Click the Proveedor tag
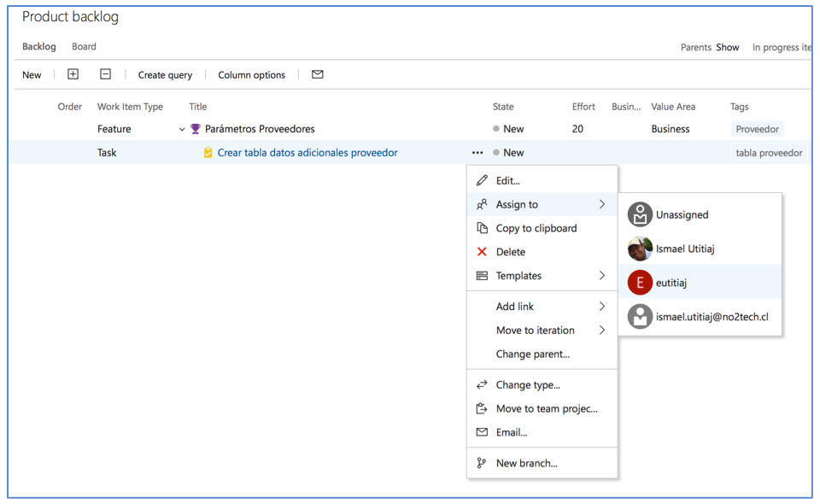The image size is (820, 504). [758, 129]
